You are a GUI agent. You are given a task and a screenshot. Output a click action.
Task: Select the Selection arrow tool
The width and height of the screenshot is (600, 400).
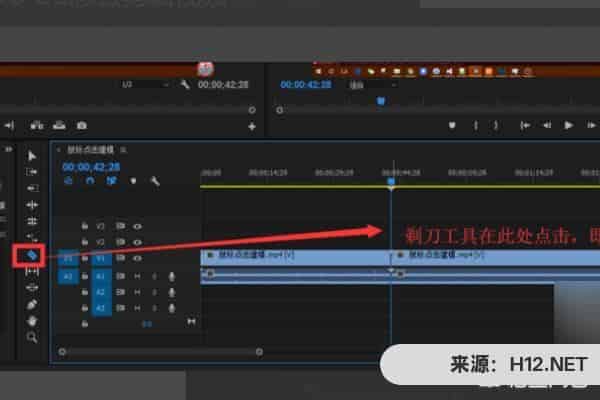point(32,156)
